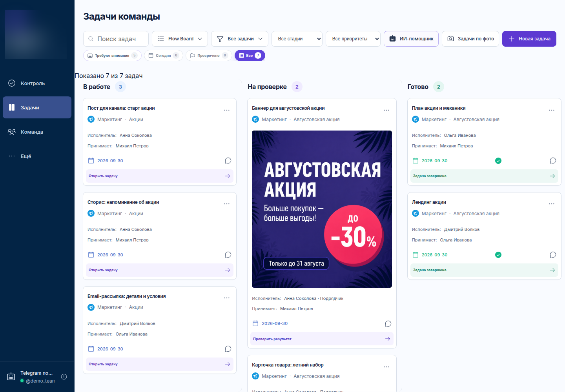The height and width of the screenshot is (392, 565).
Task: Open the ИИ-помощник
Action: coord(411,39)
